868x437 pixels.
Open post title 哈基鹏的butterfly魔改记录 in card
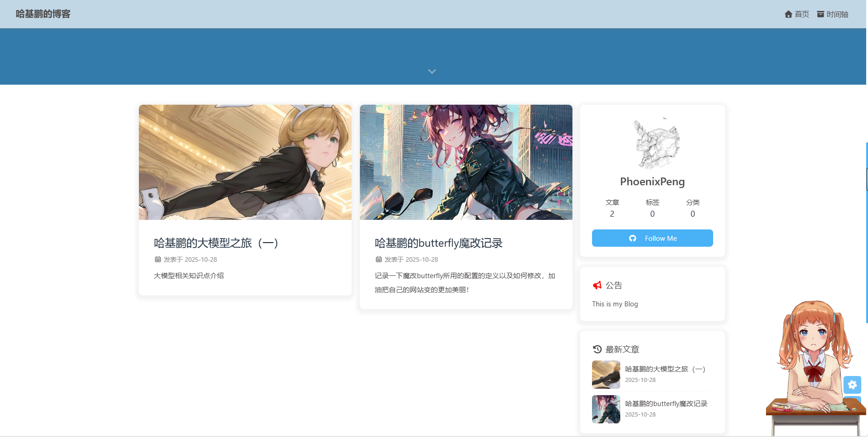click(x=439, y=243)
